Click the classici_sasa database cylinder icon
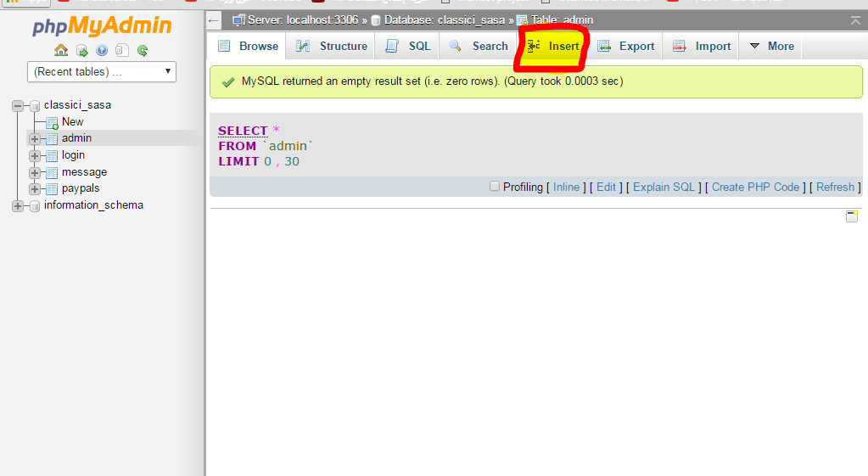 [x=35, y=105]
